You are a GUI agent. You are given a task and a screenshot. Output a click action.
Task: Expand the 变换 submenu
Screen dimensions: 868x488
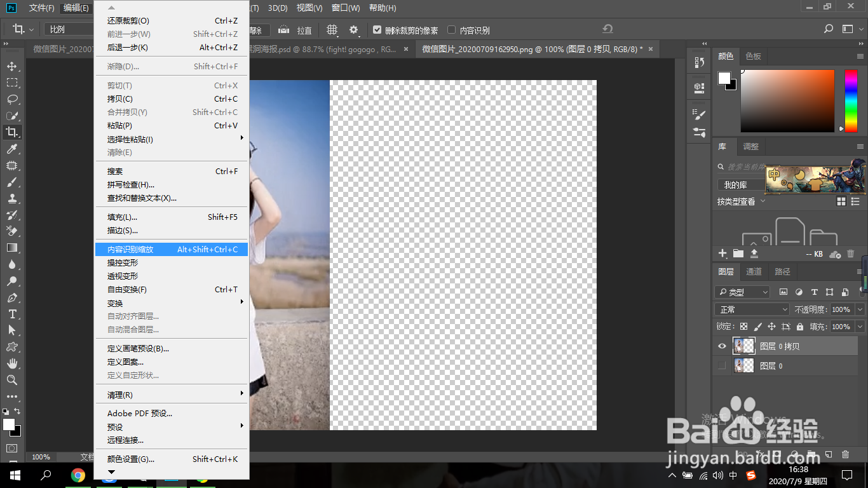(172, 303)
